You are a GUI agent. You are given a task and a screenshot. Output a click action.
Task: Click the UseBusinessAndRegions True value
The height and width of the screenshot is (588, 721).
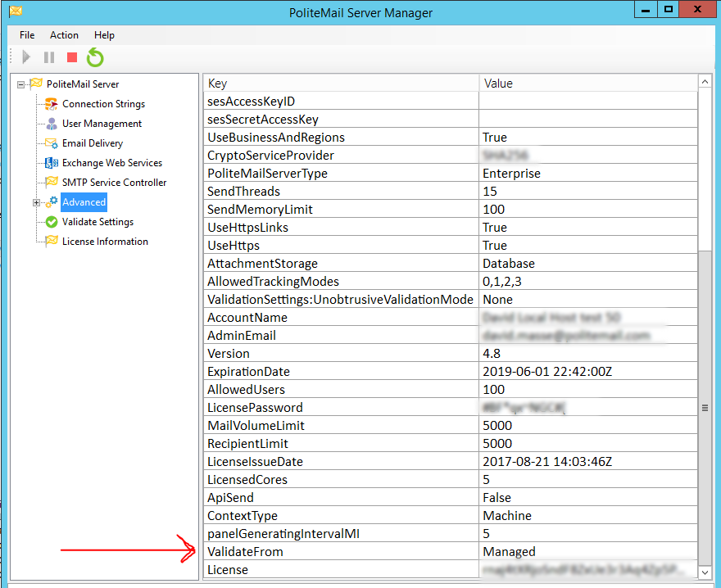point(588,137)
